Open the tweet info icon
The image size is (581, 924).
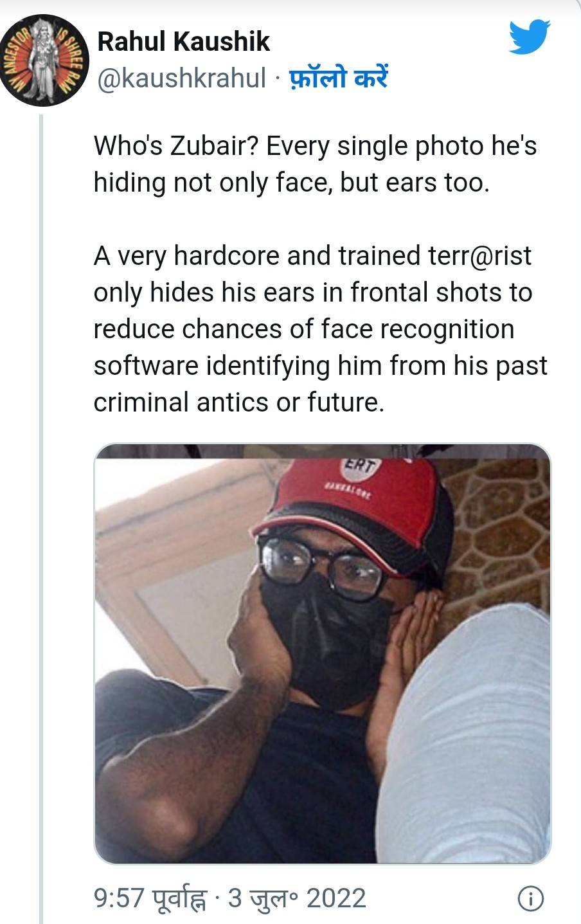tap(530, 898)
